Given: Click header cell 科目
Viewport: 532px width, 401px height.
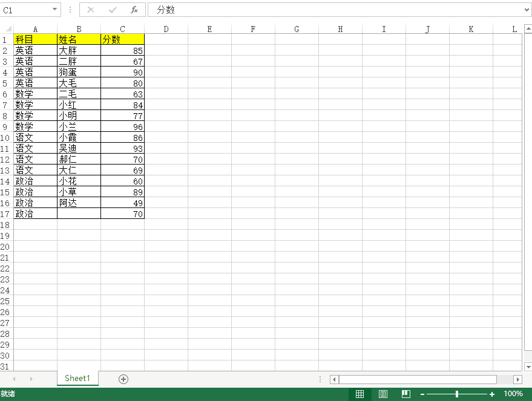Looking at the screenshot, I should [35, 39].
